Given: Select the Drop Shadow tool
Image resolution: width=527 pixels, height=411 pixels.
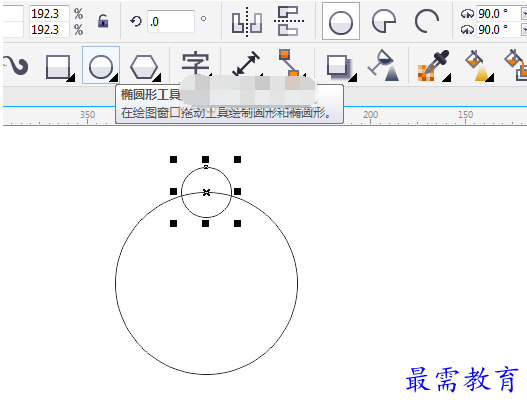Looking at the screenshot, I should (339, 67).
